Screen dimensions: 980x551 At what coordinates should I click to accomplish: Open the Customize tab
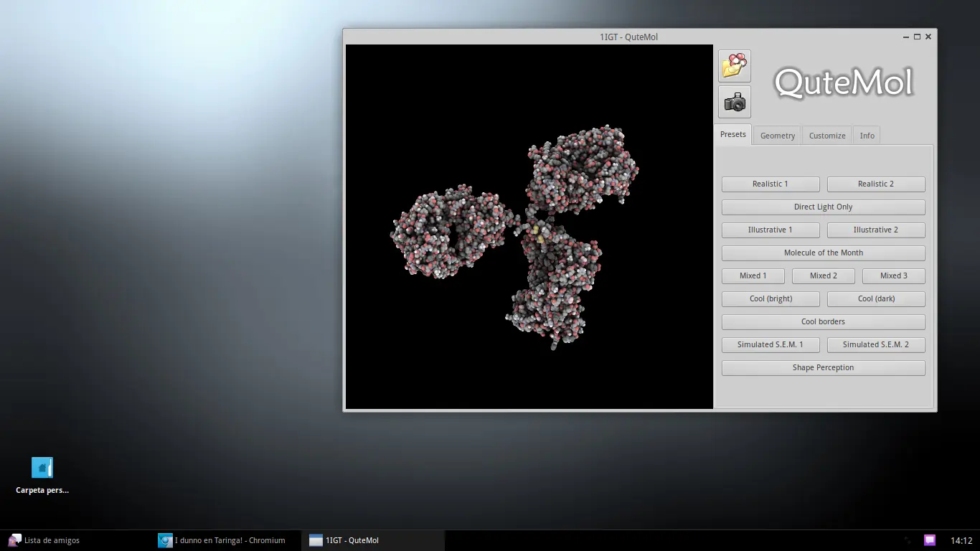pos(826,135)
